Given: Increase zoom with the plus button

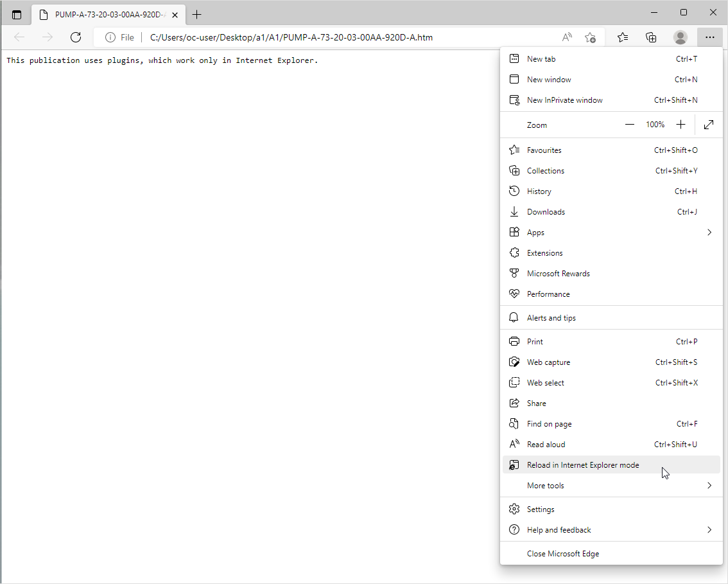Looking at the screenshot, I should [680, 125].
